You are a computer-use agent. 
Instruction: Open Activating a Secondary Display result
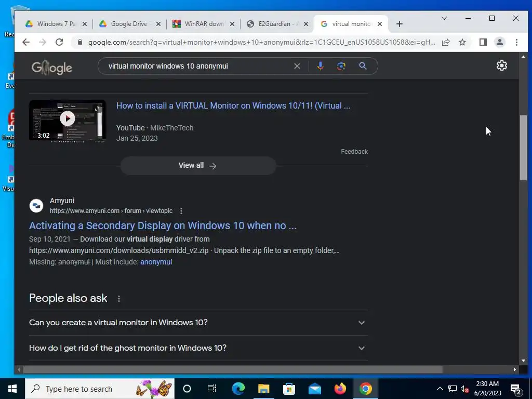click(163, 225)
